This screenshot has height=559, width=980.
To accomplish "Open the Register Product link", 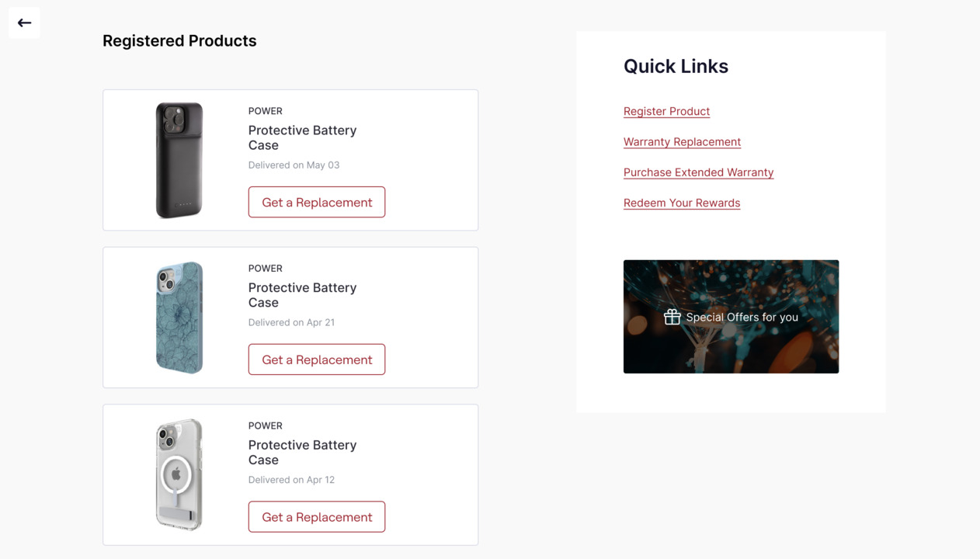I will point(666,111).
